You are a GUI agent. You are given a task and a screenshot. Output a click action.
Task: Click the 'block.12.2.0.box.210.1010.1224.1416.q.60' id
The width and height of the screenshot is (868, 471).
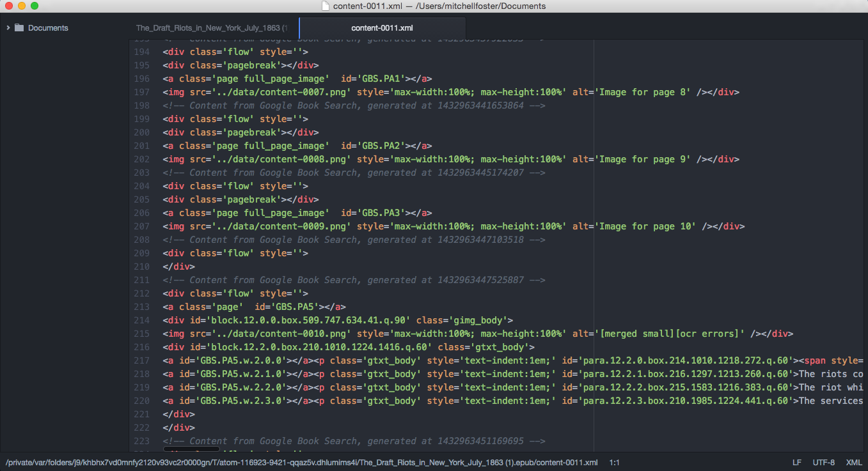click(x=319, y=347)
